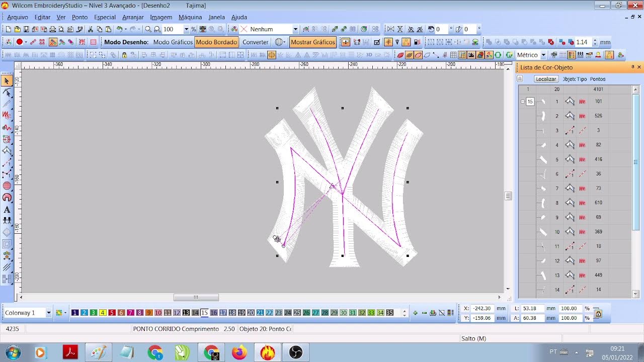Click the grid display icon
The image size is (644, 362).
coord(453,55)
